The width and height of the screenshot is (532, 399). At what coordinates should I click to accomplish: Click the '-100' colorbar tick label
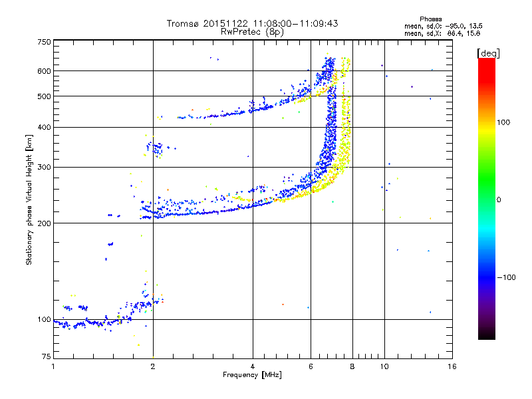pos(507,277)
